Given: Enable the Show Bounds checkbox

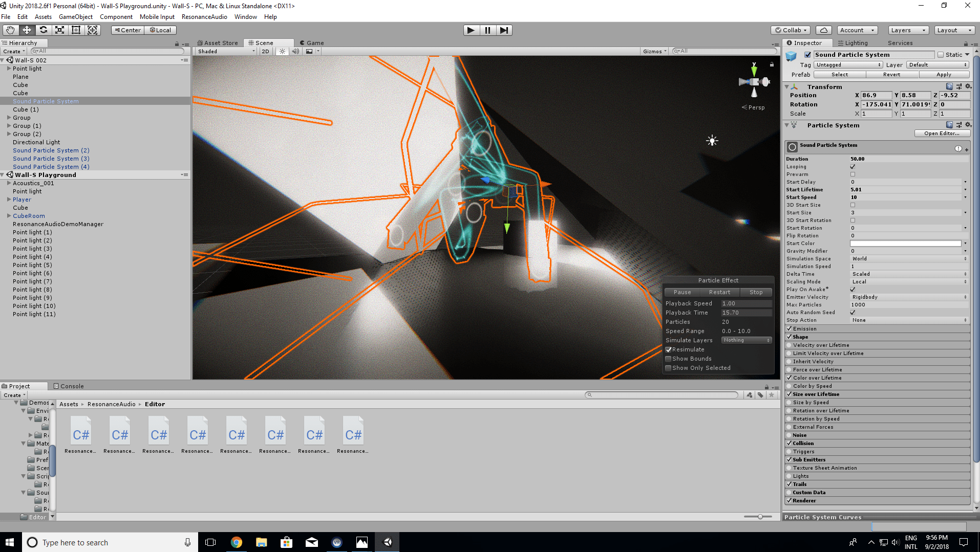Looking at the screenshot, I should point(668,359).
